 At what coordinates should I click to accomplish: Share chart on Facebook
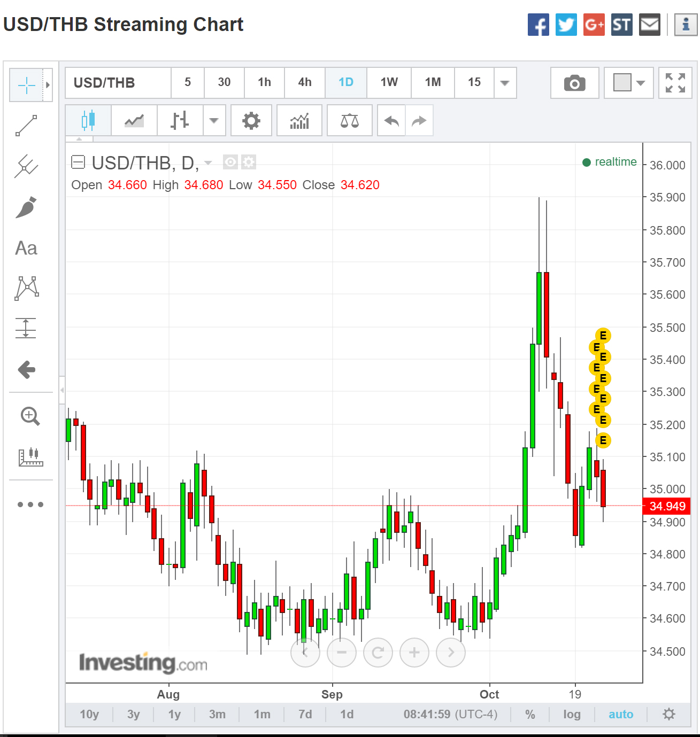coord(539,25)
